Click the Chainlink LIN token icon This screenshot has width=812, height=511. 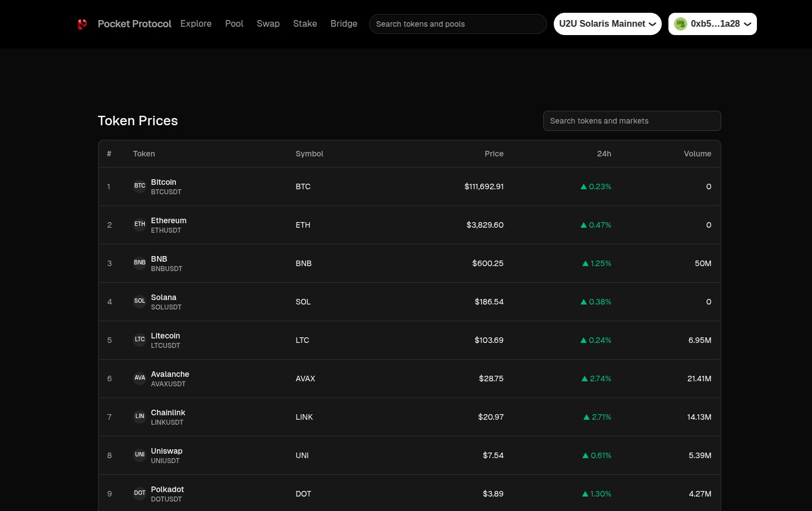(140, 416)
